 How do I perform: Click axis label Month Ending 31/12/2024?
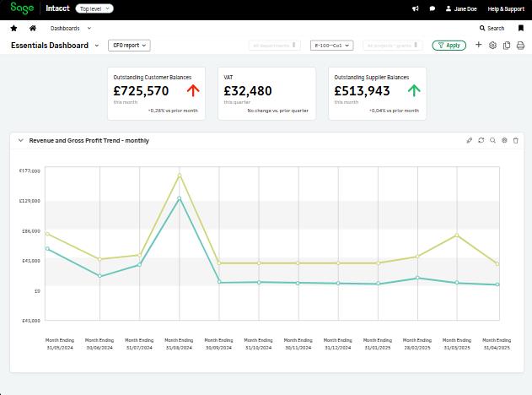(x=337, y=344)
